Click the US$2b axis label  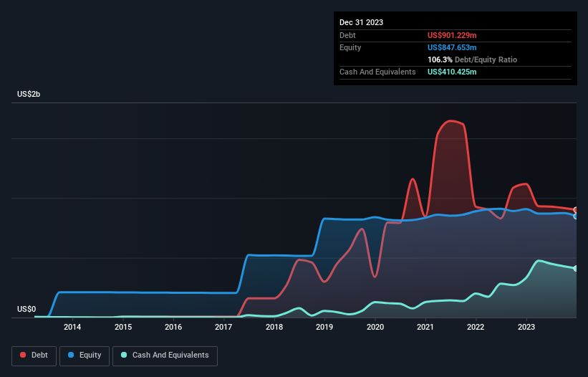pos(29,94)
